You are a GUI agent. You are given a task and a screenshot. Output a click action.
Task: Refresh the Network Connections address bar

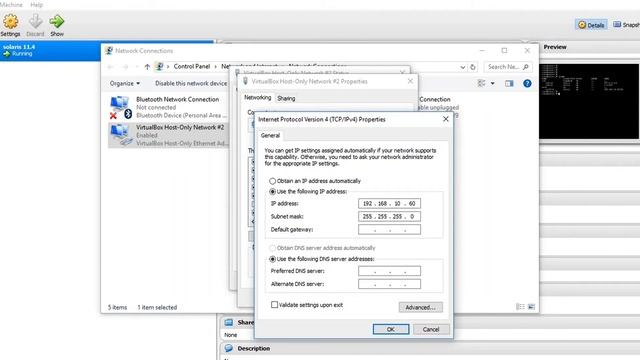473,67
